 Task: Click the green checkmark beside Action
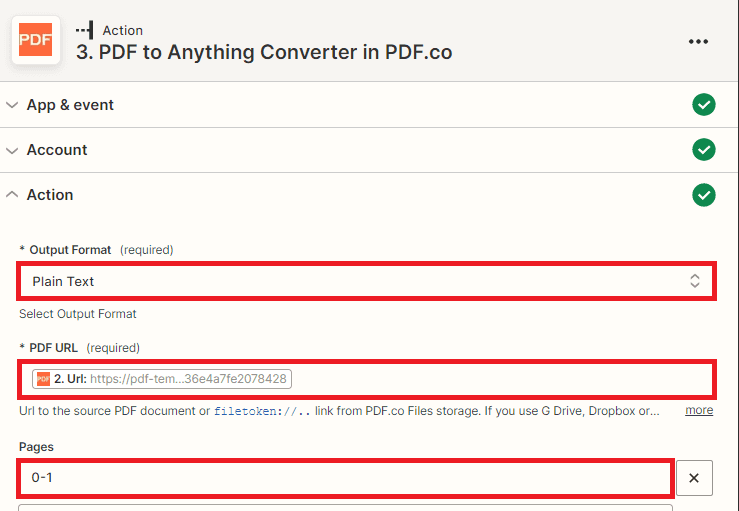[x=704, y=195]
